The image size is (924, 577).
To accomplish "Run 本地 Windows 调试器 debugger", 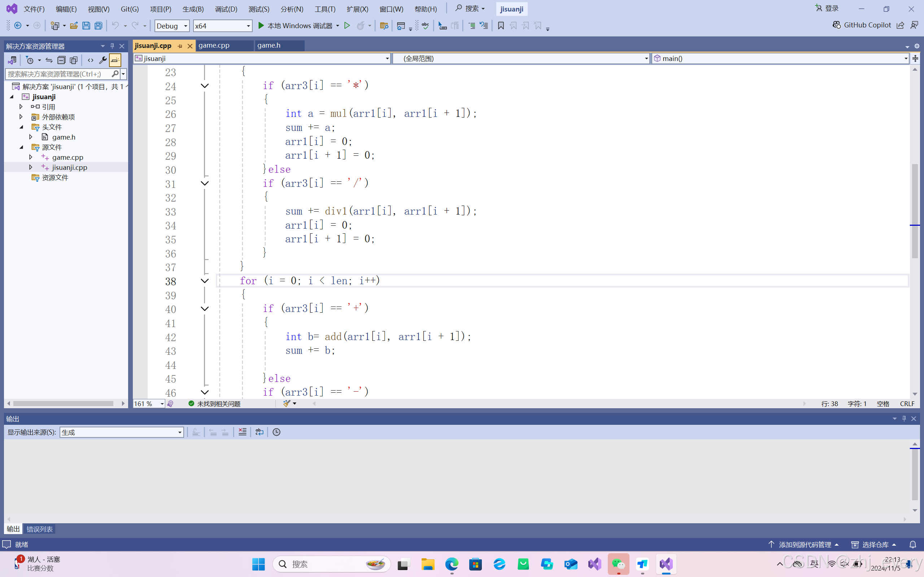I will (295, 26).
